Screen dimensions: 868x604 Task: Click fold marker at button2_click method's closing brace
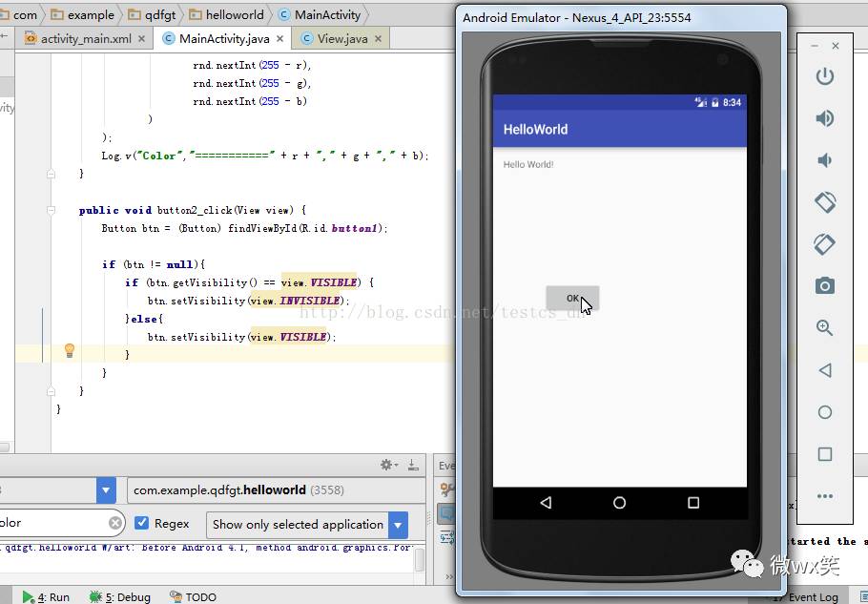point(51,391)
